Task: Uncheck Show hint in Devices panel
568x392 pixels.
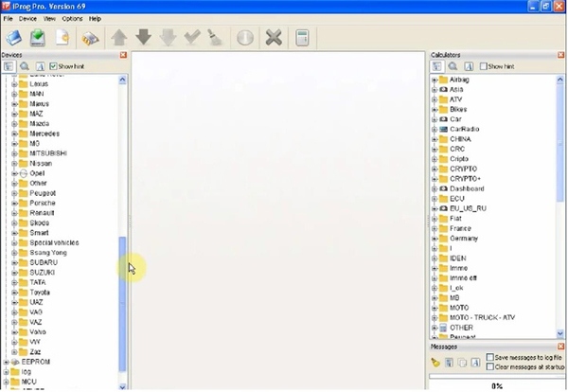Action: 53,66
